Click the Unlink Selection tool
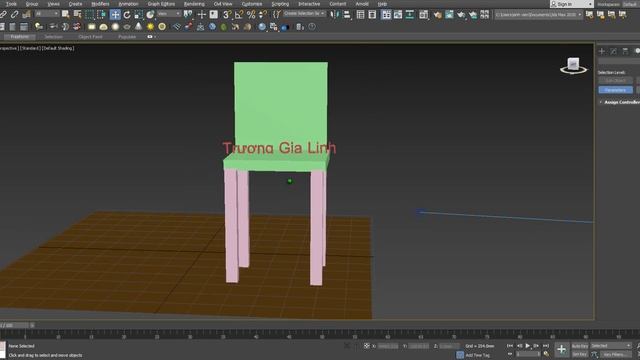 (x=14, y=15)
